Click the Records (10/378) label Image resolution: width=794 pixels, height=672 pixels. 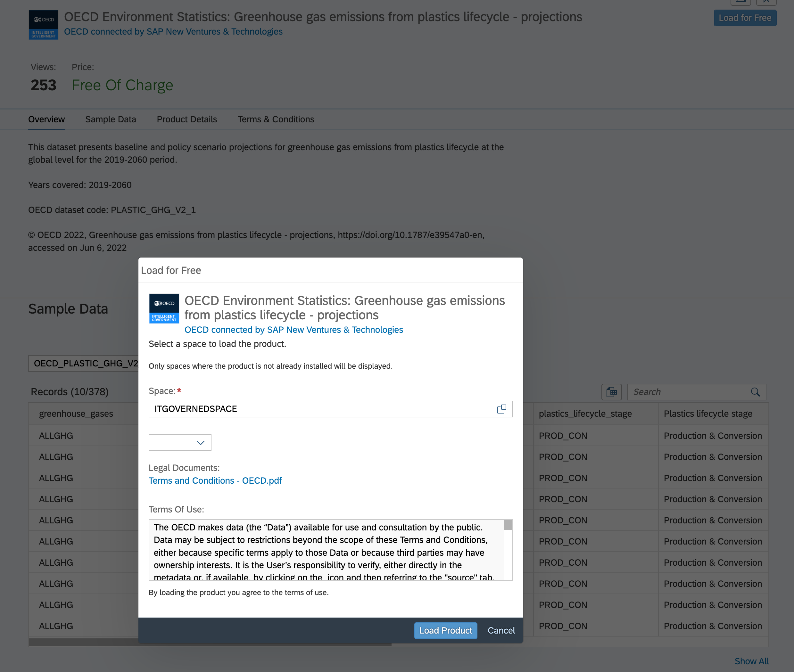[x=70, y=392]
